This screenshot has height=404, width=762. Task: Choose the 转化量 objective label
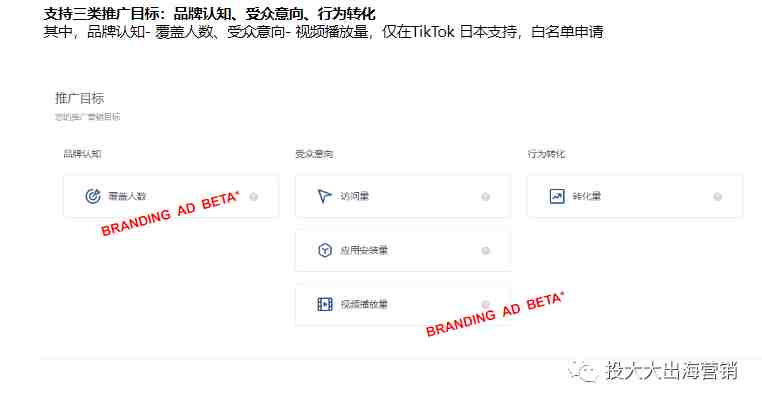pos(587,196)
